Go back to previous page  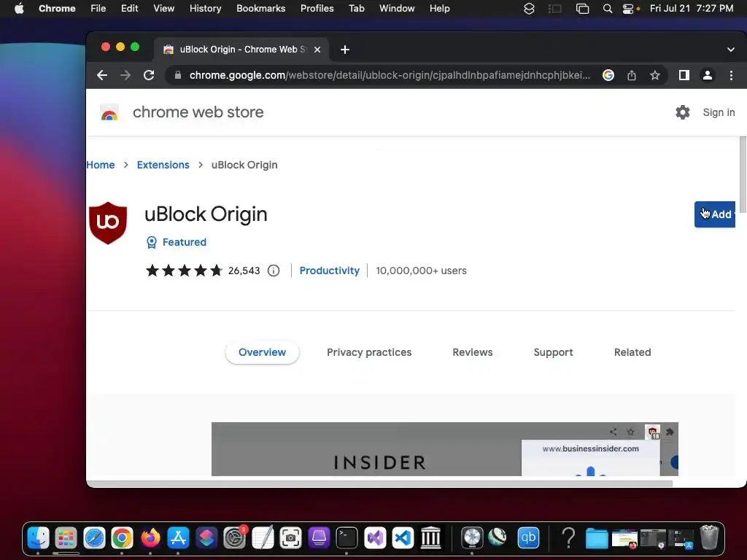pos(102,75)
